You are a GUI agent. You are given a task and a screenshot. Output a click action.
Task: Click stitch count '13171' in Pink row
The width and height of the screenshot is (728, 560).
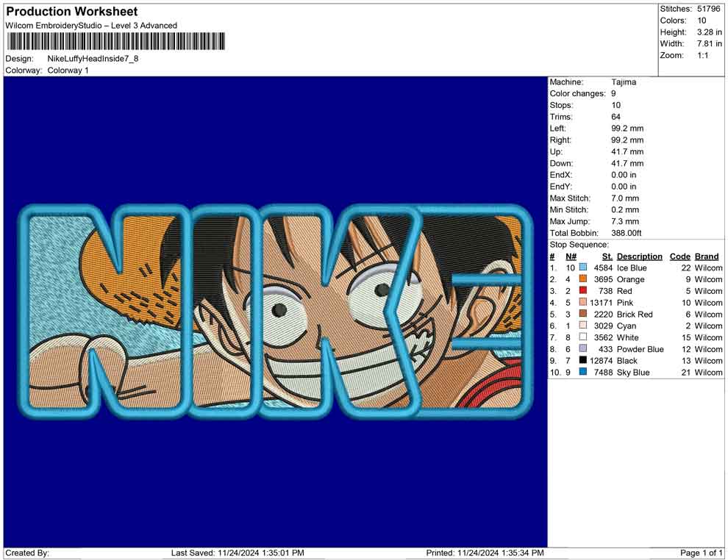click(602, 303)
